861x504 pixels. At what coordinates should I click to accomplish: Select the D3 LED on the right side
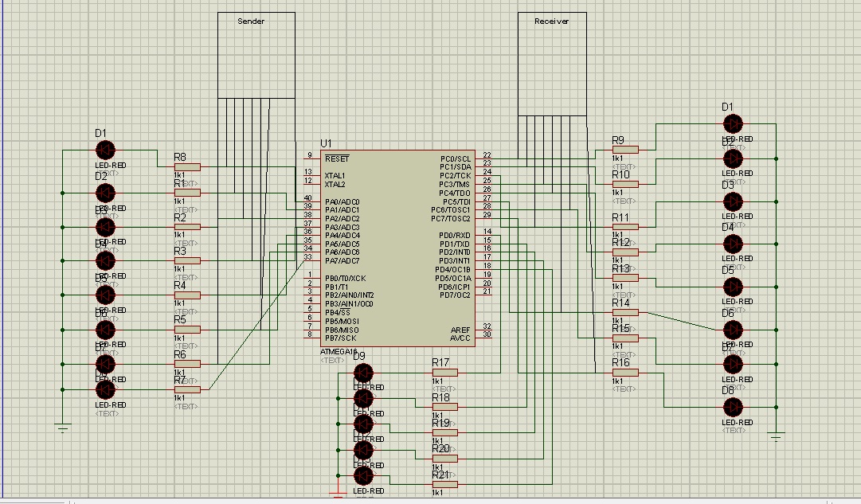[x=733, y=201]
